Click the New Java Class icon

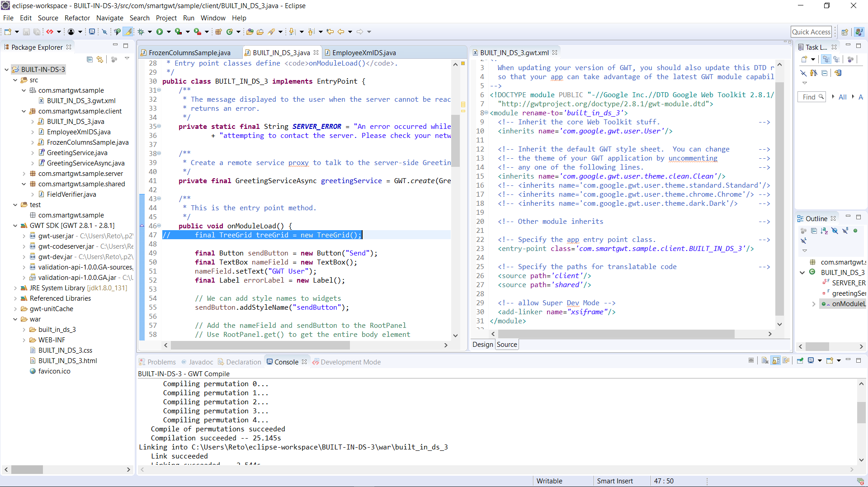tap(230, 32)
